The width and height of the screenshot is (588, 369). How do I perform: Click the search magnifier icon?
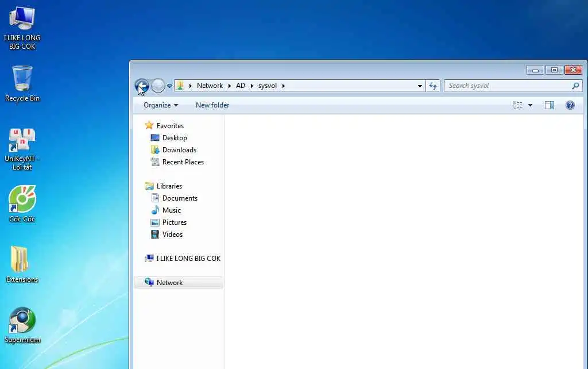pyautogui.click(x=575, y=86)
